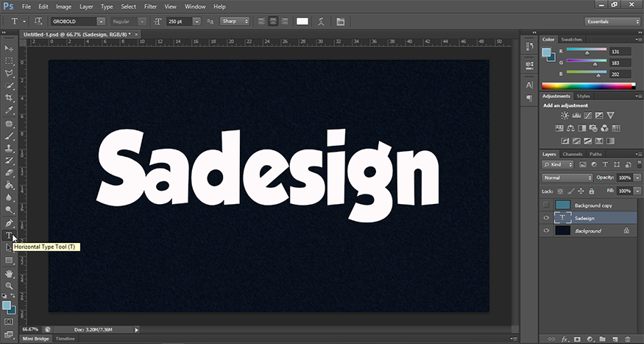Toggle lock all
The height and width of the screenshot is (344, 644).
pos(592,191)
